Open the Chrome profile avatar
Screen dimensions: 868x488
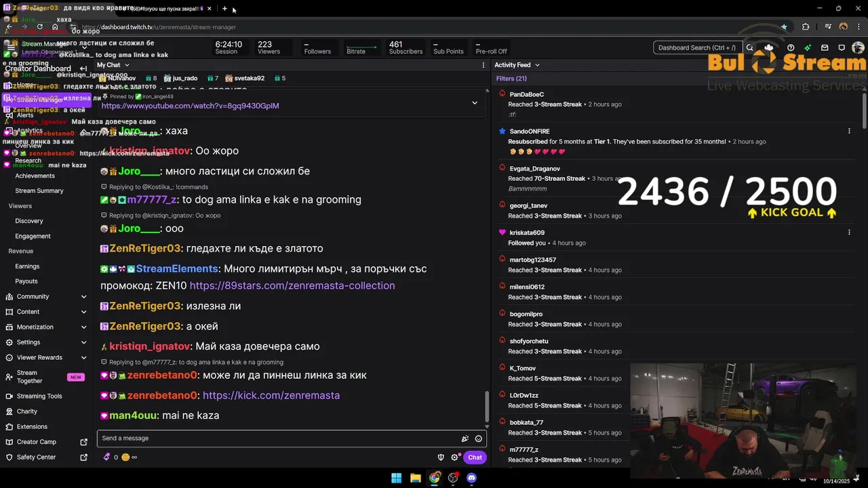(x=844, y=27)
